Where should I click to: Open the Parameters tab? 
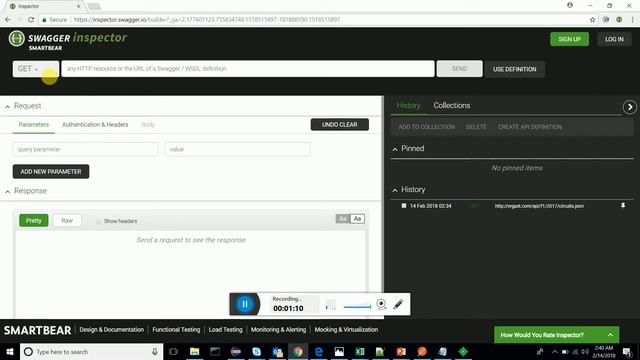(x=33, y=124)
